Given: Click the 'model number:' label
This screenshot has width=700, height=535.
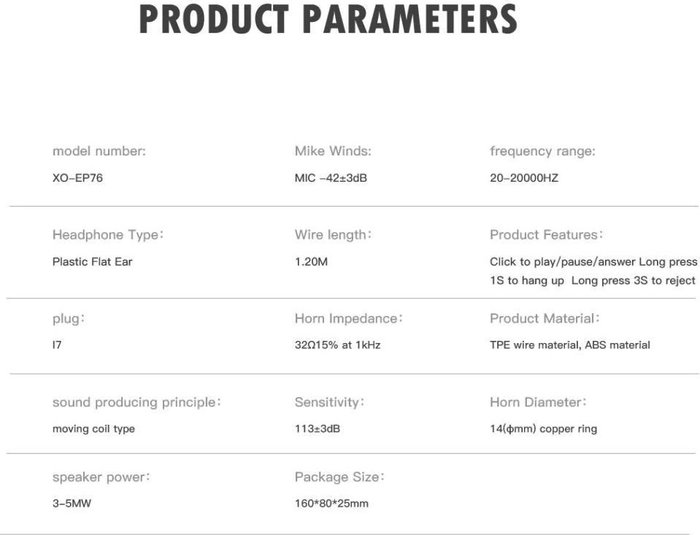Looking at the screenshot, I should (x=99, y=151).
